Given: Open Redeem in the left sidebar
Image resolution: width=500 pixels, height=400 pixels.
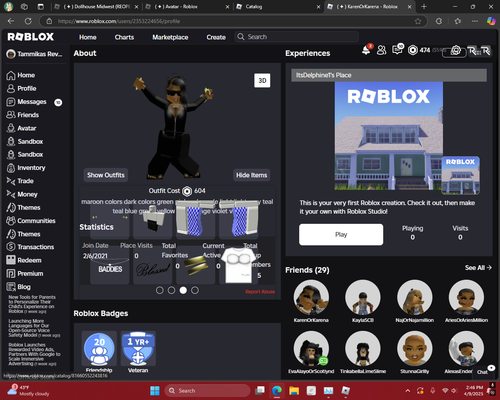Looking at the screenshot, I should (x=24, y=260).
